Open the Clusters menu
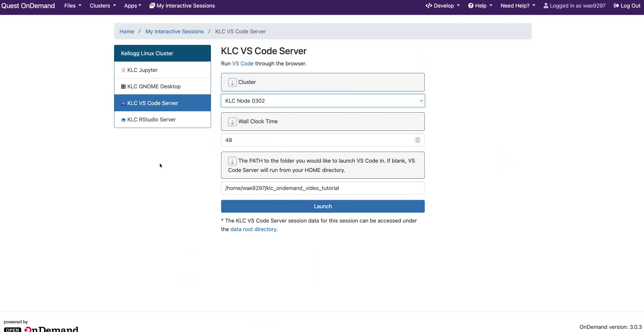 [x=103, y=6]
